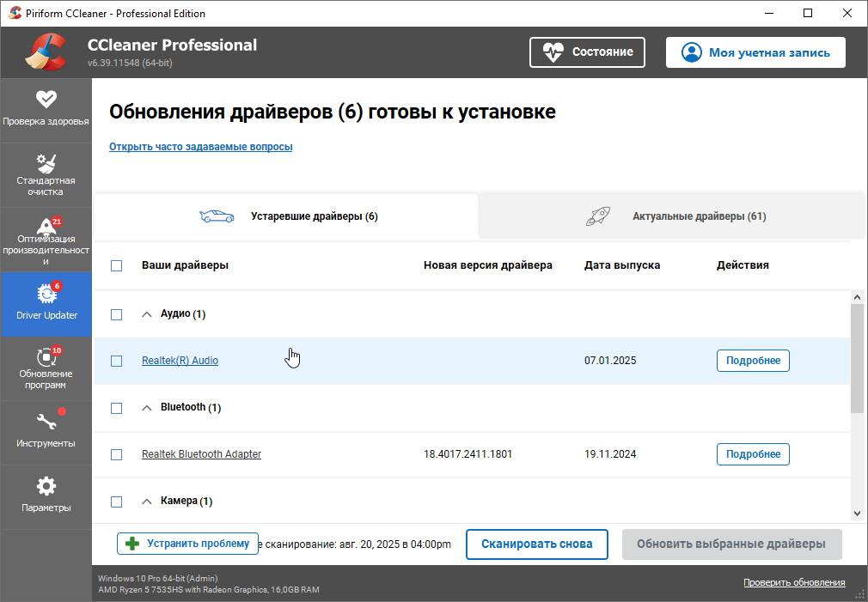Click the green plus icon on Устранить проблему
Viewport: 868px width, 602px height.
pos(132,544)
